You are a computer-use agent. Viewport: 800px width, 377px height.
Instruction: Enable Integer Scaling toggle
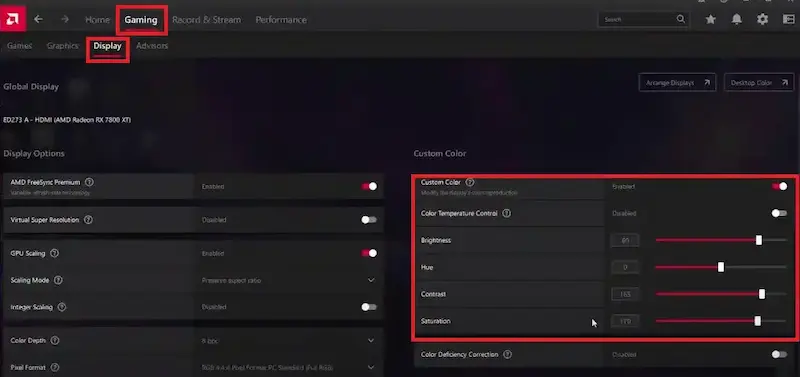click(369, 307)
